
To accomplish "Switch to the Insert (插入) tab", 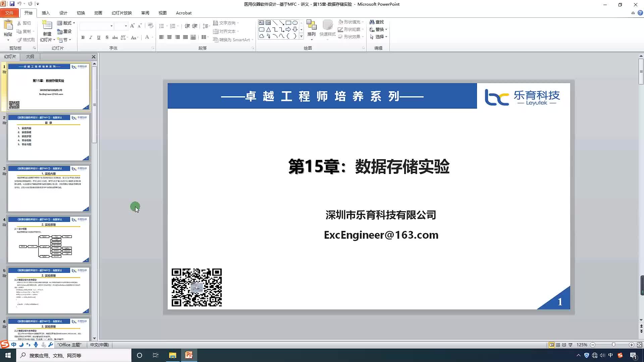I will [x=46, y=13].
